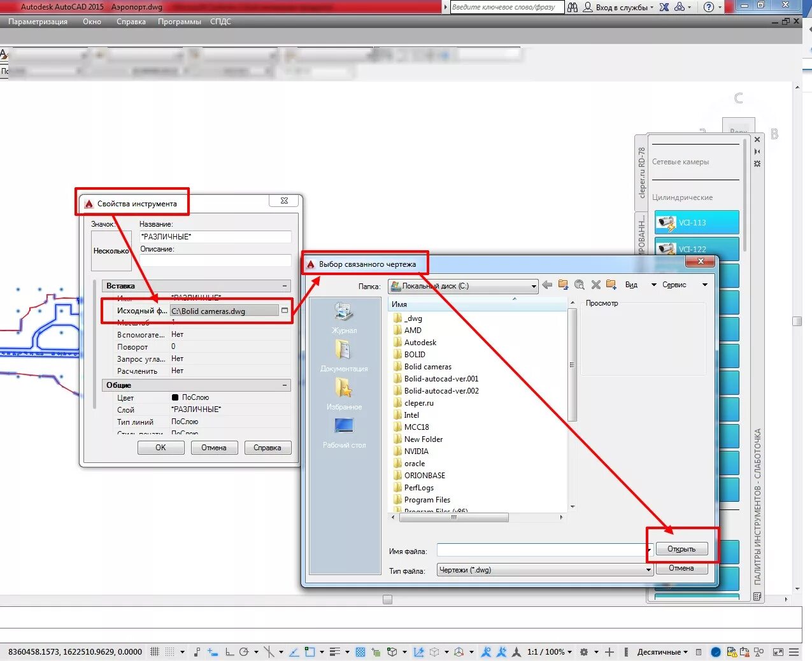Click the Название field with *РАЗЛИЧНЫЕ*
This screenshot has height=661, width=812.
[215, 237]
